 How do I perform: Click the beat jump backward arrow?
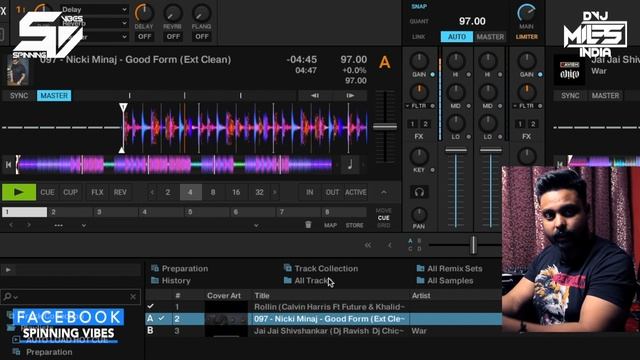pyautogui.click(x=315, y=96)
